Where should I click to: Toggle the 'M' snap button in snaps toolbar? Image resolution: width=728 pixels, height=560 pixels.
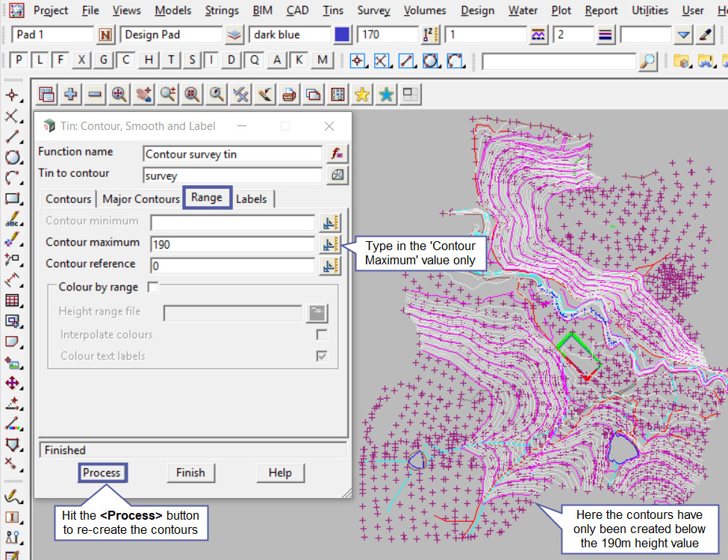tap(322, 60)
